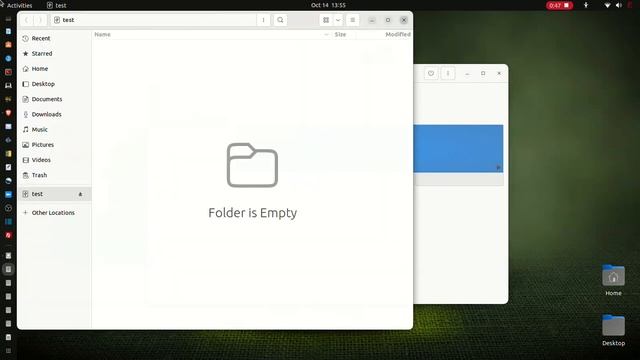Click the power icon at top bar's end

point(630,5)
